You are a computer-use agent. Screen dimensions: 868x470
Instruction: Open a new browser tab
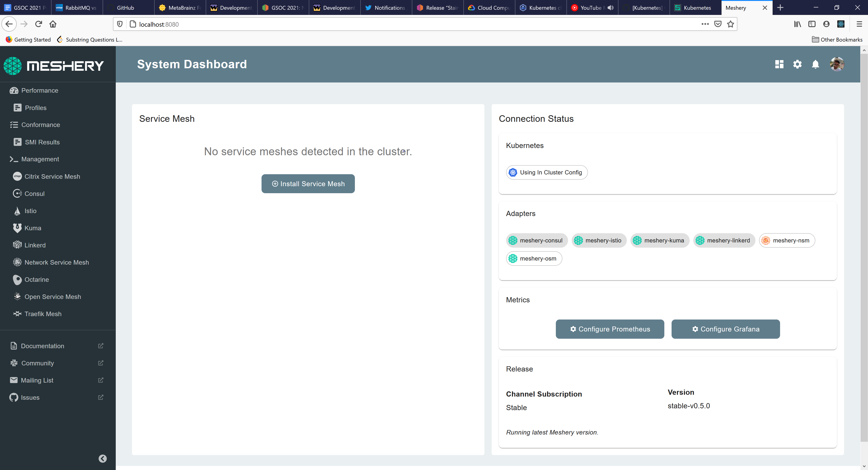point(780,7)
